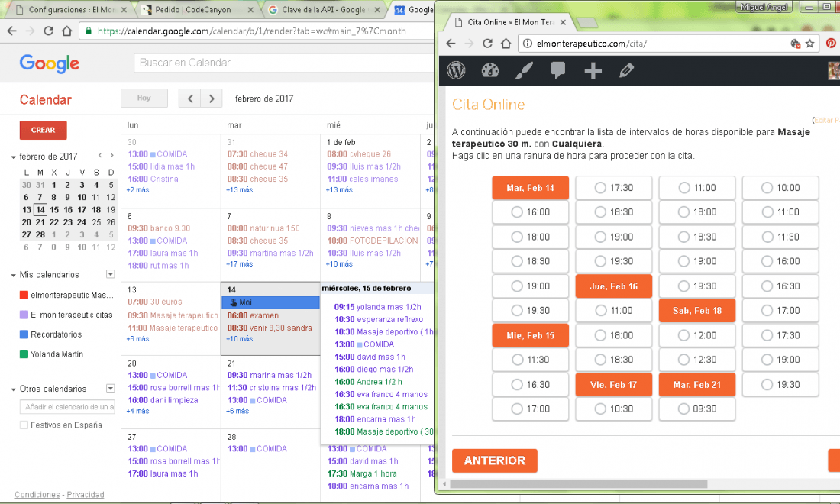Open the Mis calendarios dropdown menu
The image size is (840, 504).
click(111, 274)
